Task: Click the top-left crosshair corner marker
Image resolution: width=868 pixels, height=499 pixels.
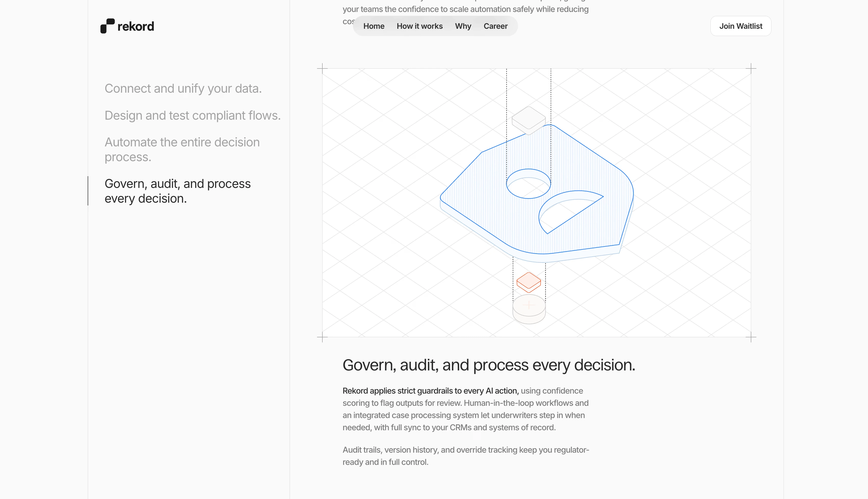Action: (322, 68)
